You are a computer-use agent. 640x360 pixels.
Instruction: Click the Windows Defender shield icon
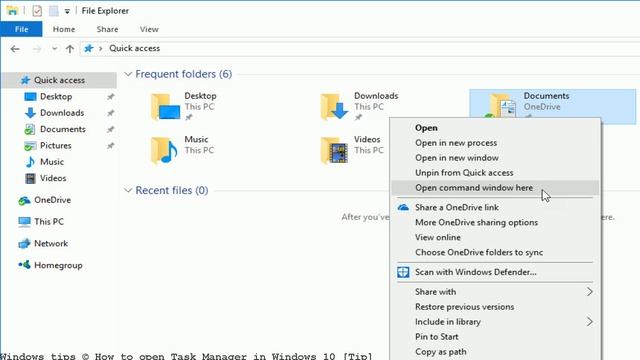[x=403, y=272]
